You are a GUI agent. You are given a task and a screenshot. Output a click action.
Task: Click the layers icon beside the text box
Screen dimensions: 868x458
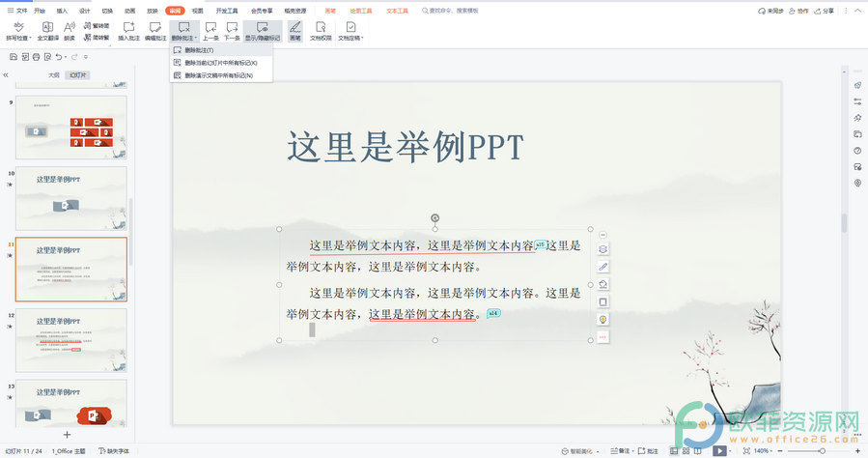click(x=602, y=249)
